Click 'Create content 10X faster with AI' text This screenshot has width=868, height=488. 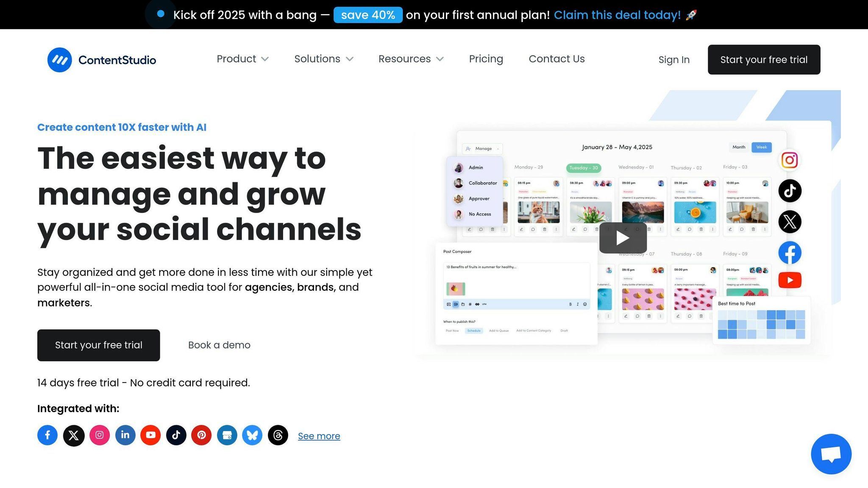(122, 128)
